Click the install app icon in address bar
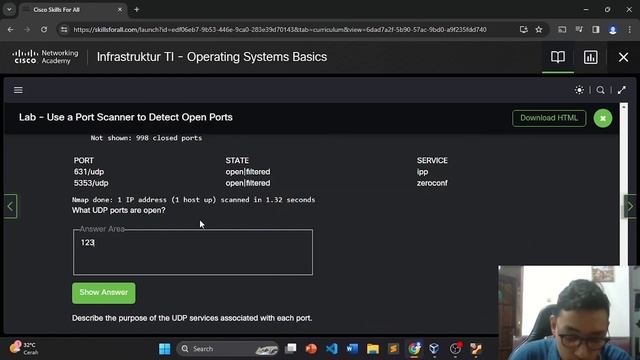 tap(523, 29)
